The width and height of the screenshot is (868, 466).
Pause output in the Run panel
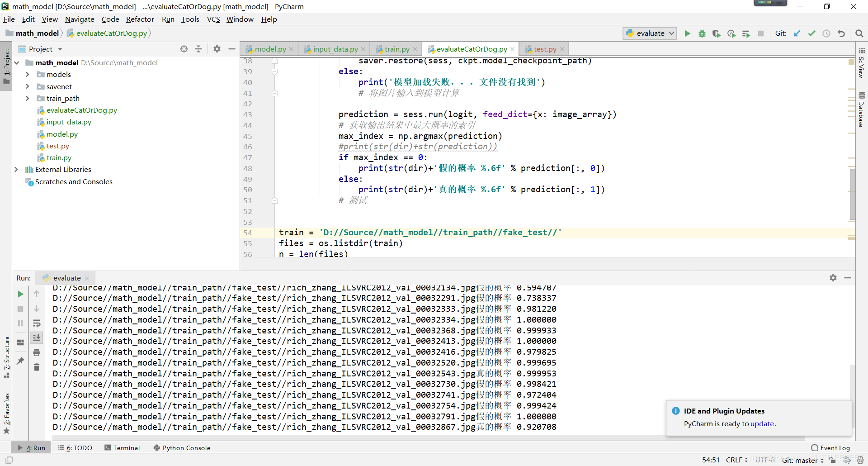20,323
